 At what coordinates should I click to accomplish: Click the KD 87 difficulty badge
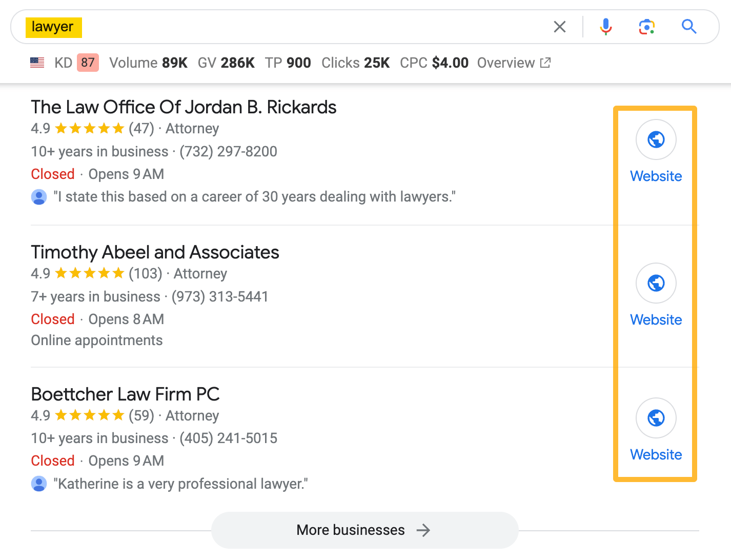tap(88, 63)
